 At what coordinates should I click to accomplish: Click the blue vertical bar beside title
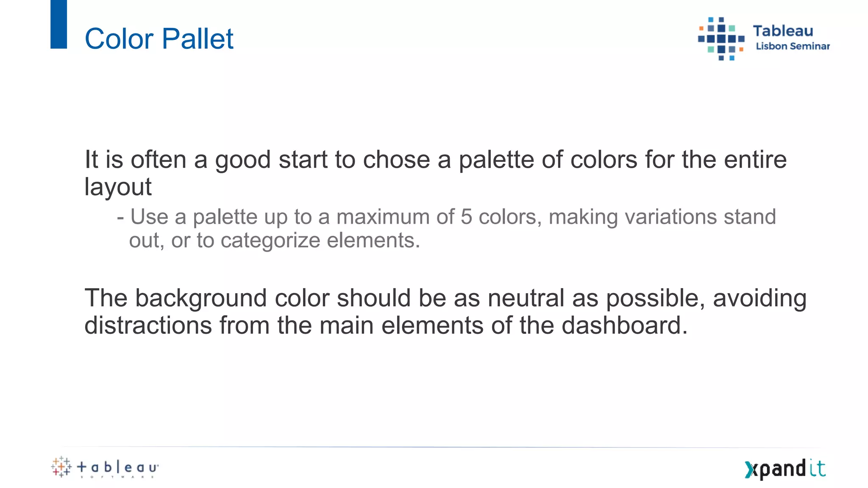58,24
